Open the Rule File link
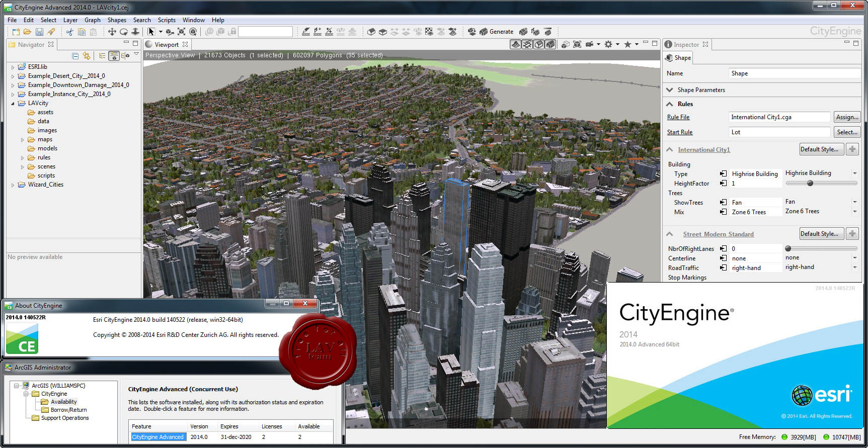Viewport: 868px width, 448px height. click(678, 117)
